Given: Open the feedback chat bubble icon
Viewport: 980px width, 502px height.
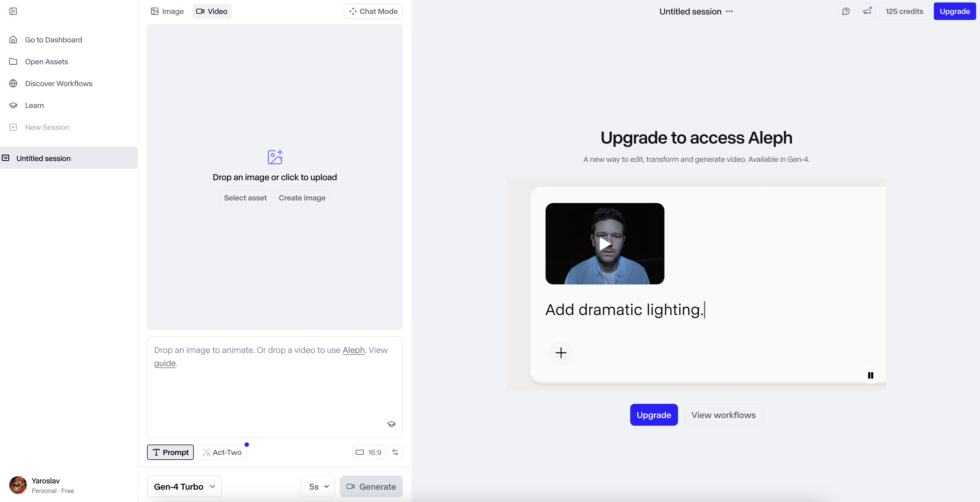Looking at the screenshot, I should pos(846,11).
